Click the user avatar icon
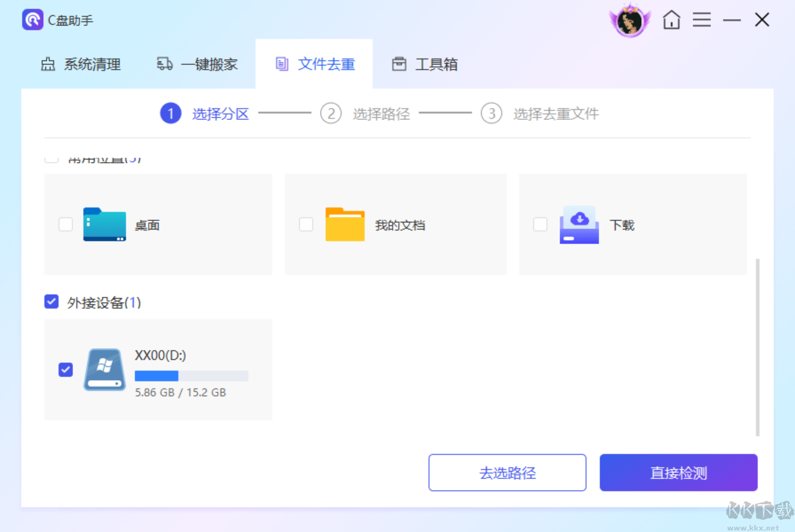 click(630, 20)
